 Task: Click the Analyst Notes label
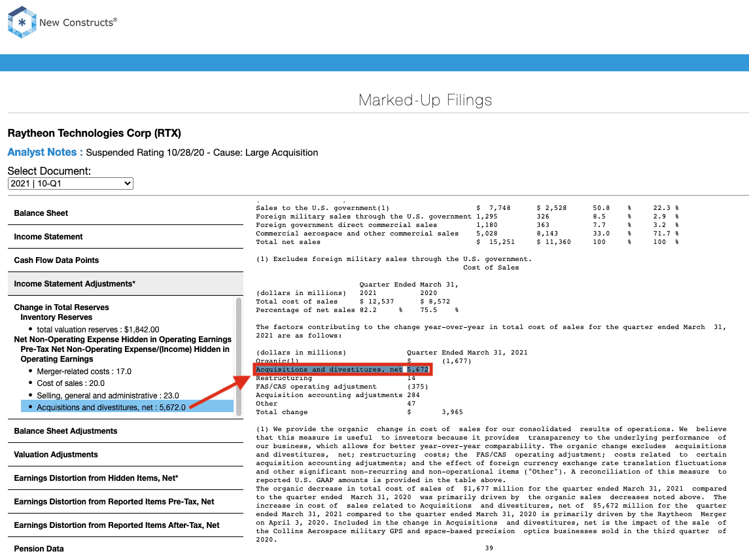(x=45, y=152)
